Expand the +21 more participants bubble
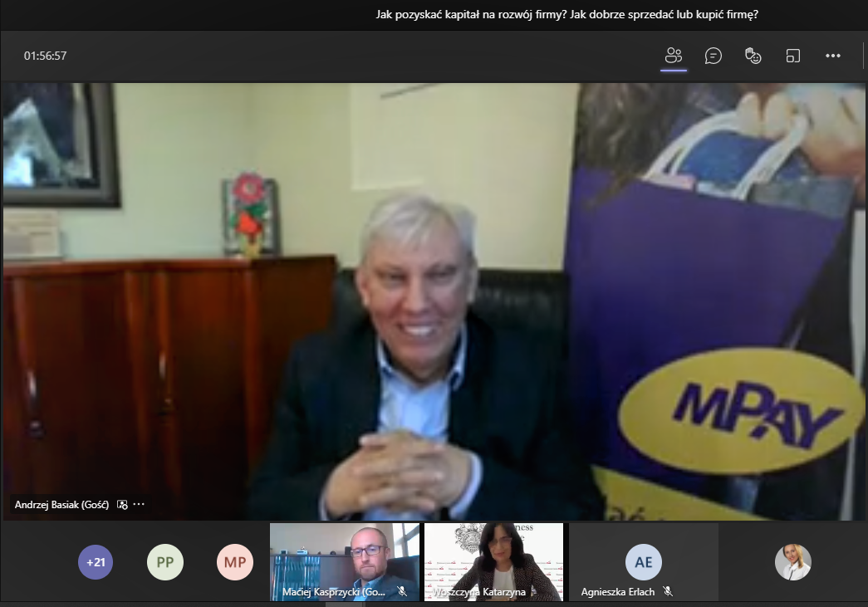 [98, 562]
